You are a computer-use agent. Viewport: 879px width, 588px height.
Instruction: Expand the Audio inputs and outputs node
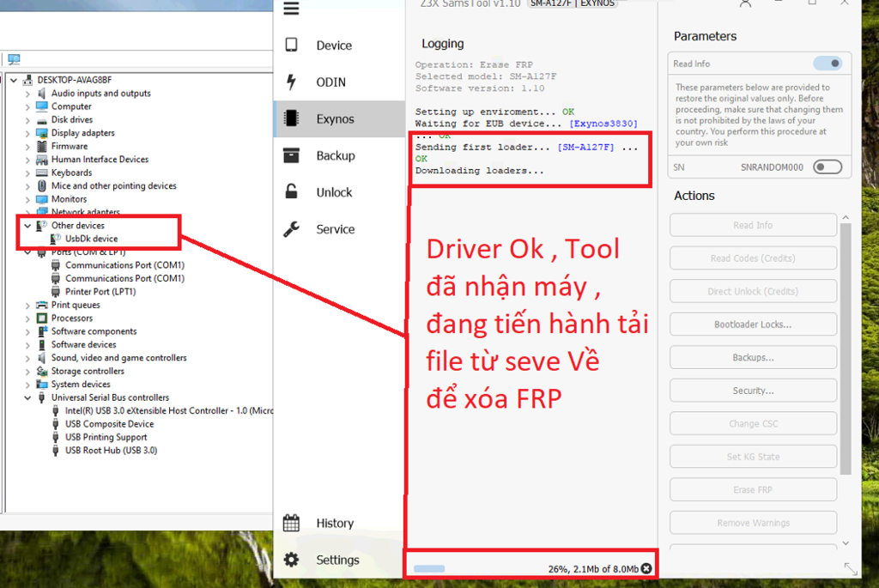coord(27,93)
